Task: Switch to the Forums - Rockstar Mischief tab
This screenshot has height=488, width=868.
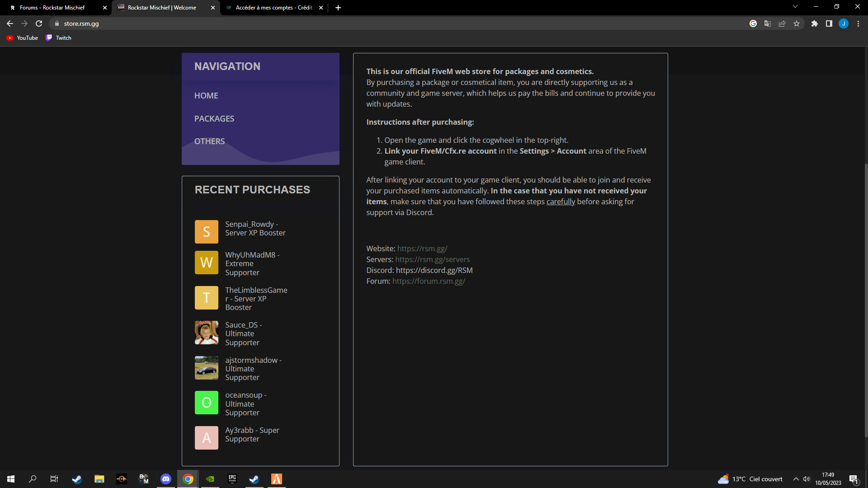Action: 52,7
